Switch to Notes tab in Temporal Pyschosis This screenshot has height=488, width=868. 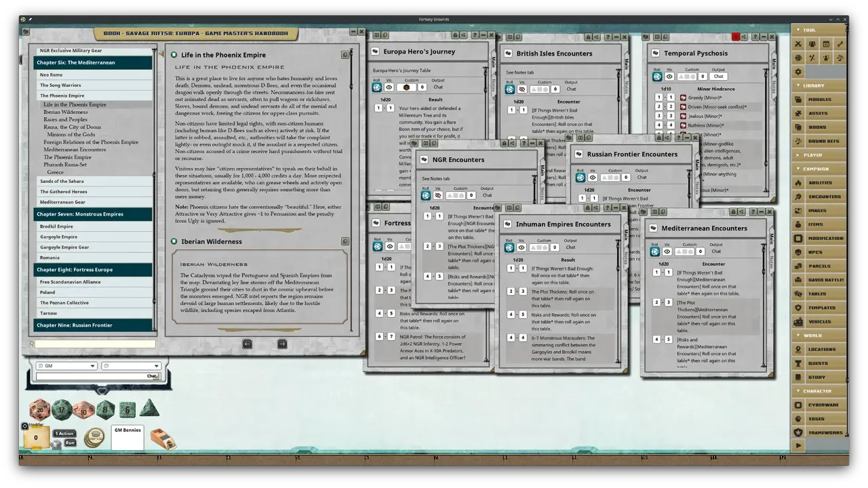774,86
